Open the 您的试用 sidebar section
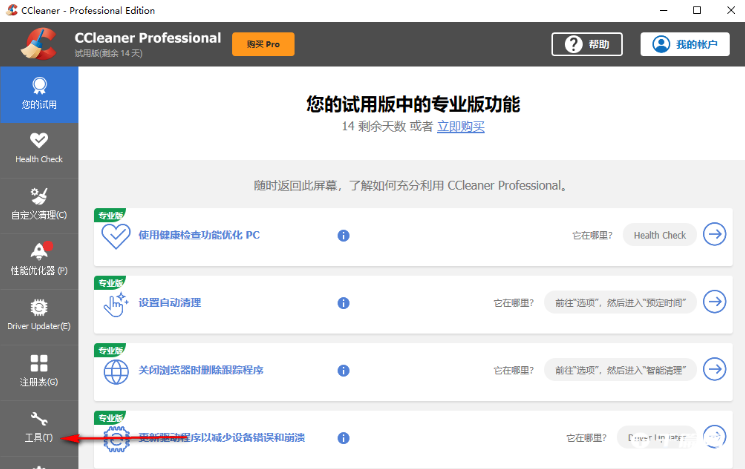 click(x=39, y=95)
